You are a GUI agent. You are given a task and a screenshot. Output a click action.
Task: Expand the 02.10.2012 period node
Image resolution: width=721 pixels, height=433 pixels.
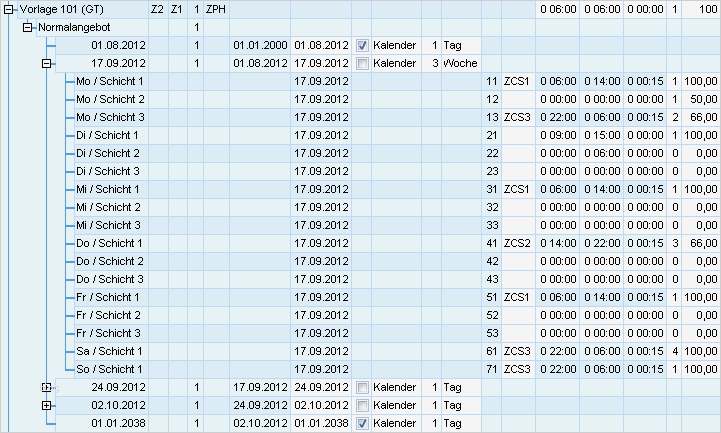46,405
